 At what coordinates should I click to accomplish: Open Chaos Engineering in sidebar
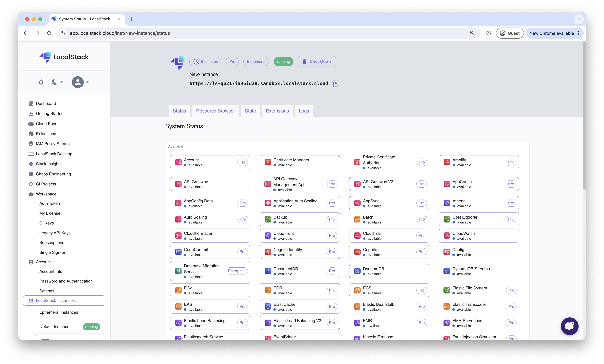[x=53, y=174]
